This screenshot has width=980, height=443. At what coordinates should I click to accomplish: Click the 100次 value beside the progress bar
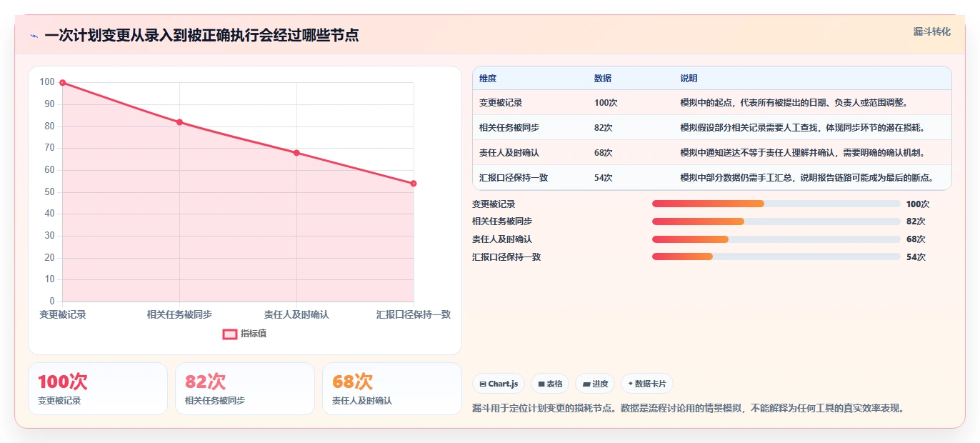[918, 204]
